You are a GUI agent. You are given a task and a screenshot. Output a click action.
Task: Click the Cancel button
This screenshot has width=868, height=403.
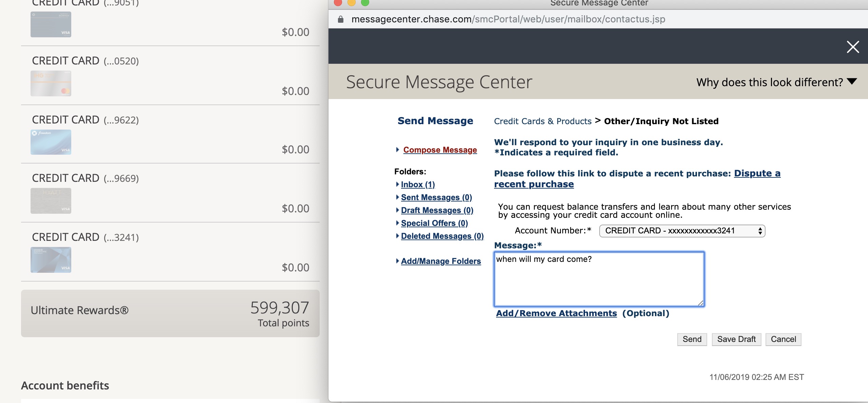(x=783, y=339)
